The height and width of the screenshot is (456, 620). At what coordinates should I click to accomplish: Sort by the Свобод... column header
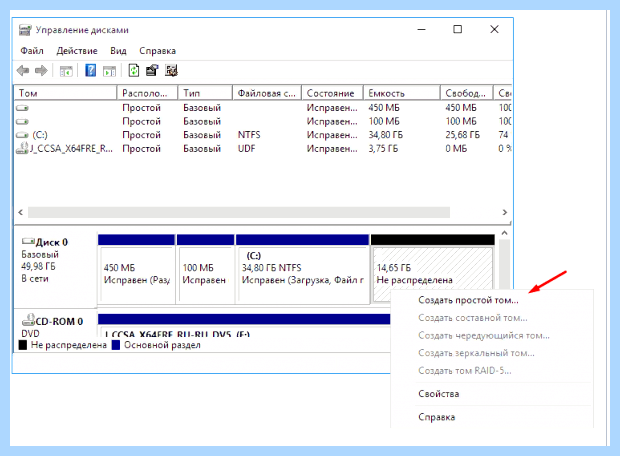click(467, 93)
